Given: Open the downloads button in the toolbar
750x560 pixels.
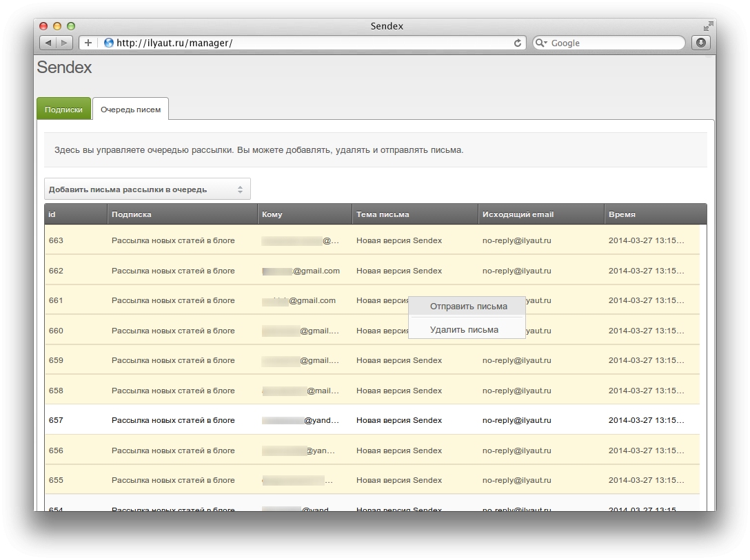Looking at the screenshot, I should pyautogui.click(x=701, y=43).
